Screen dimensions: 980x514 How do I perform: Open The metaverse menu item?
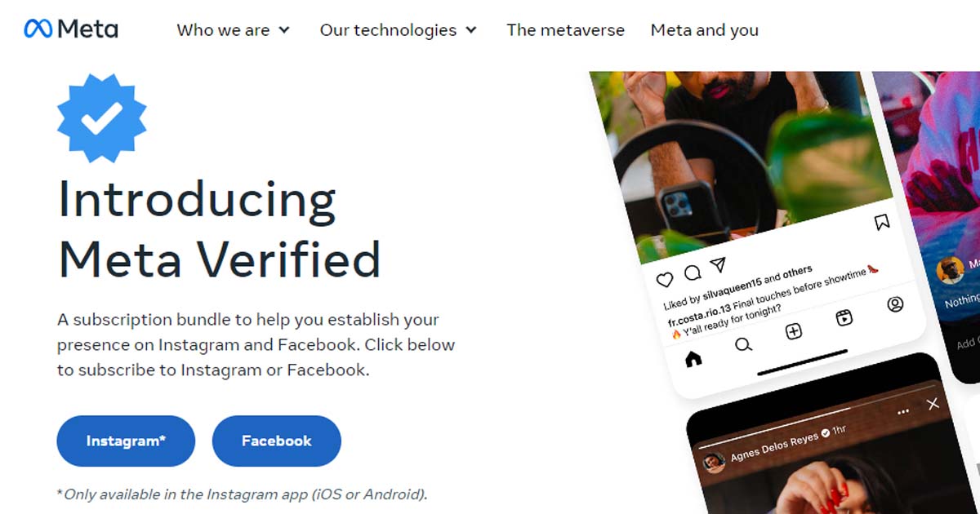(565, 30)
